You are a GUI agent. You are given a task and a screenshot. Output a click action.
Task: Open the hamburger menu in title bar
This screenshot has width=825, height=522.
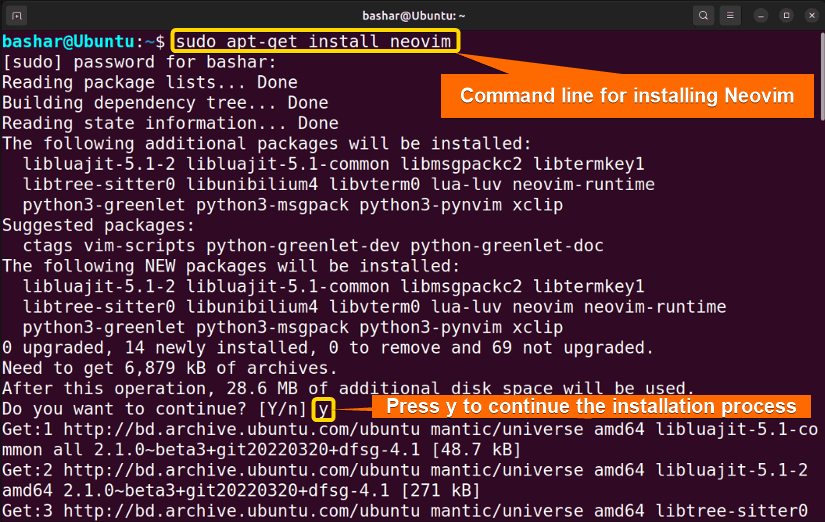(730, 15)
